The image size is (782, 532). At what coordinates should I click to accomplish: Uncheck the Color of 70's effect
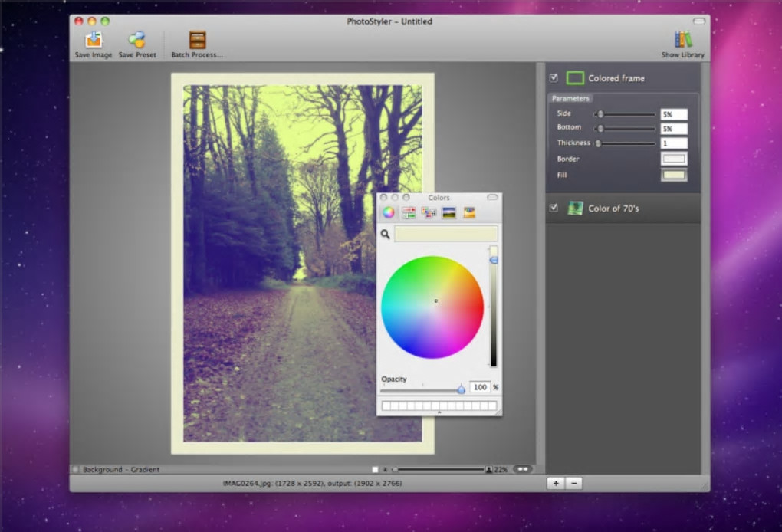coord(554,208)
